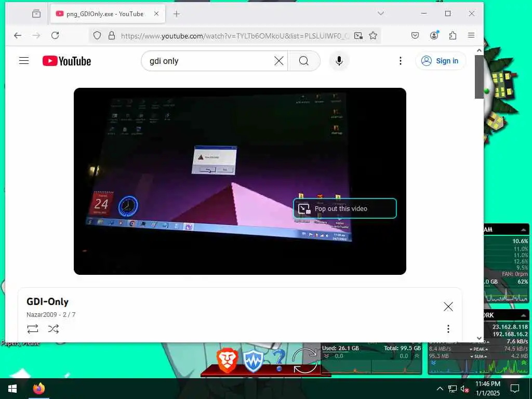
Task: Close the png_GDIOnly.exe YouTube tab
Action: pos(156,14)
